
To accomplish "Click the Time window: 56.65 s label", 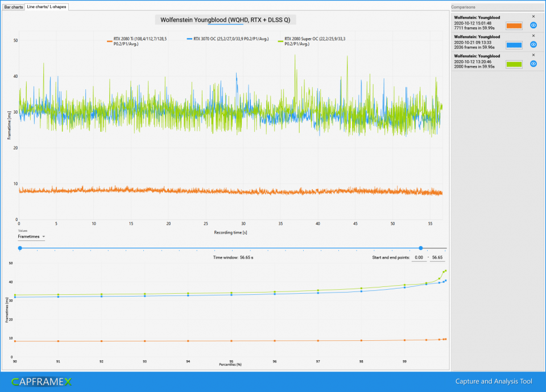I will pyautogui.click(x=233, y=258).
